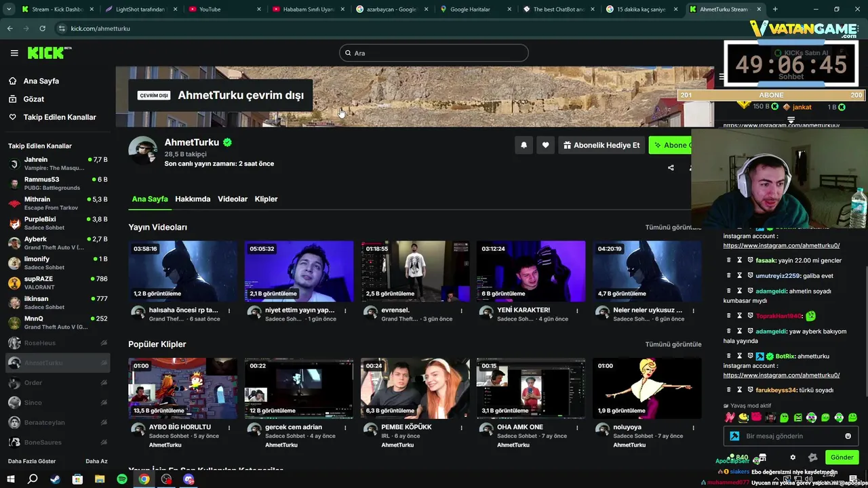868x488 pixels.
Task: Open the 'Neler neler uykusuz' video thumbnail
Action: pyautogui.click(x=647, y=271)
